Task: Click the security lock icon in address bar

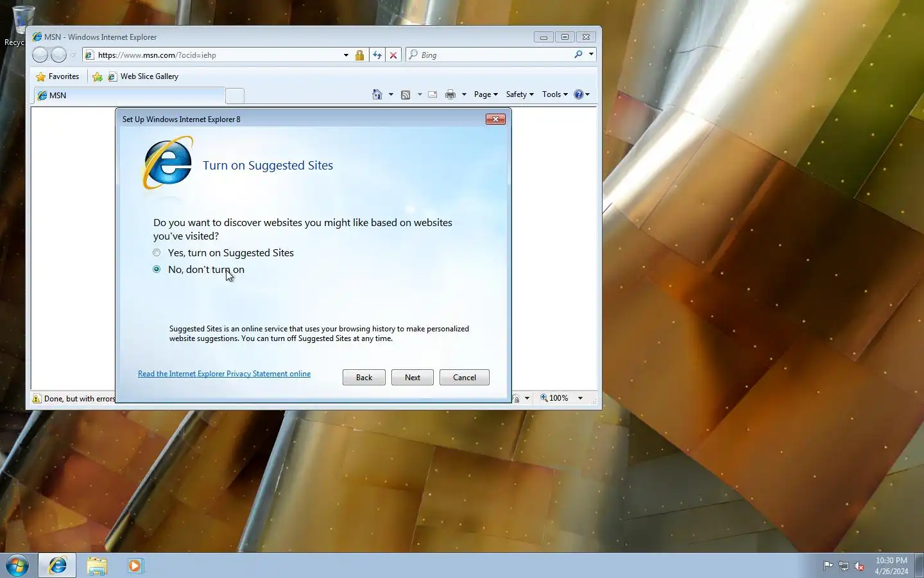Action: click(359, 55)
